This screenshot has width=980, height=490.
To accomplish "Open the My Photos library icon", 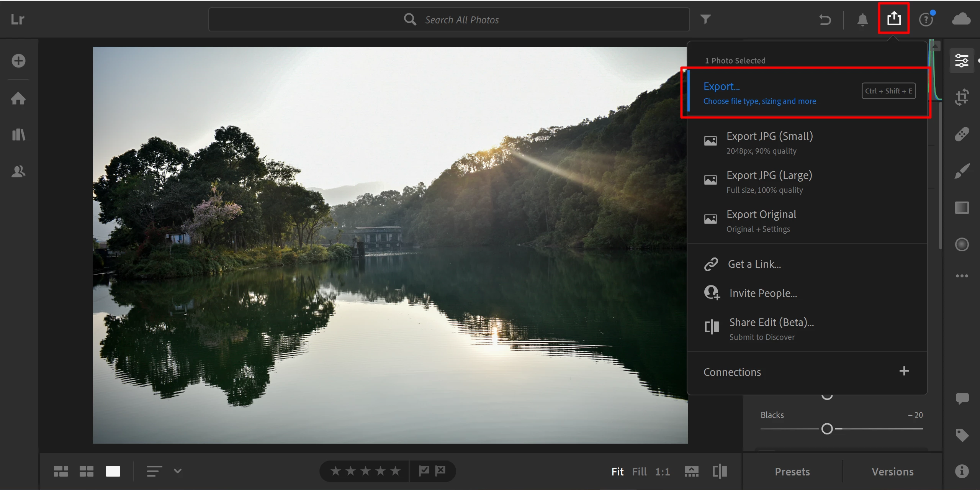I will coord(18,134).
